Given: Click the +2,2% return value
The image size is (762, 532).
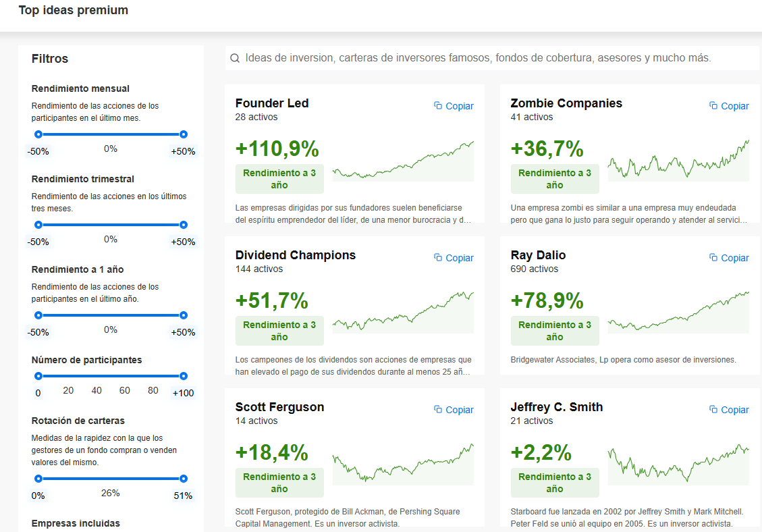Looking at the screenshot, I should pyautogui.click(x=541, y=452).
